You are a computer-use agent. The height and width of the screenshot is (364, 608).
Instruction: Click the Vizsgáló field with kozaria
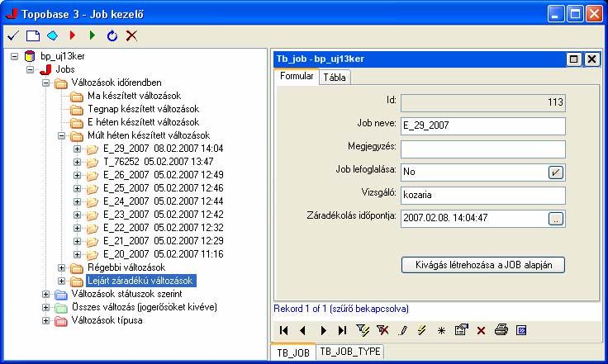point(483,195)
